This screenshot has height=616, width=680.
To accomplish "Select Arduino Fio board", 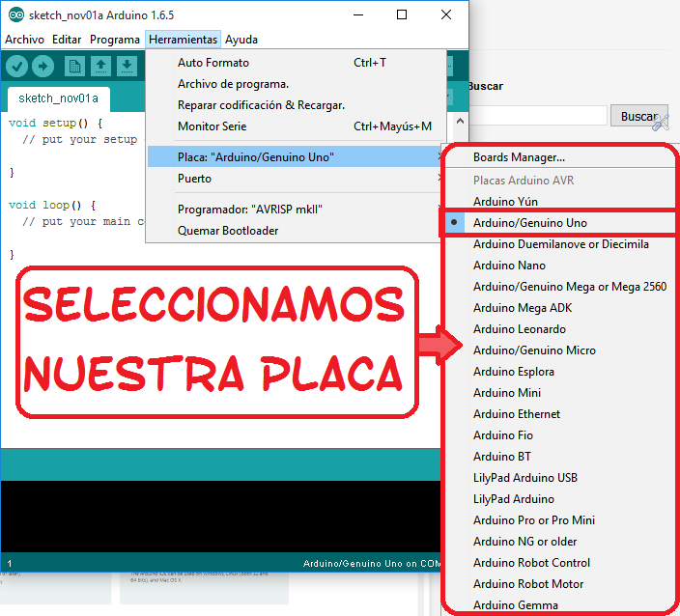I will [559, 435].
